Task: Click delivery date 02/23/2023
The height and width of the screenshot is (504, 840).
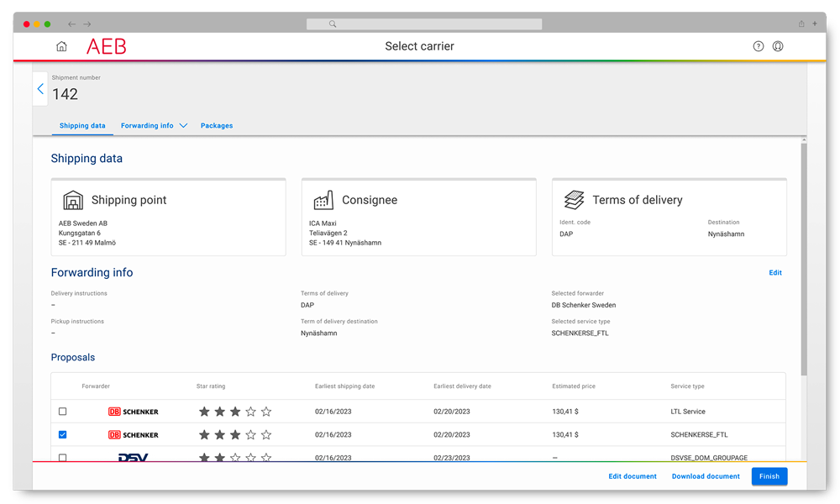Action: pos(452,458)
